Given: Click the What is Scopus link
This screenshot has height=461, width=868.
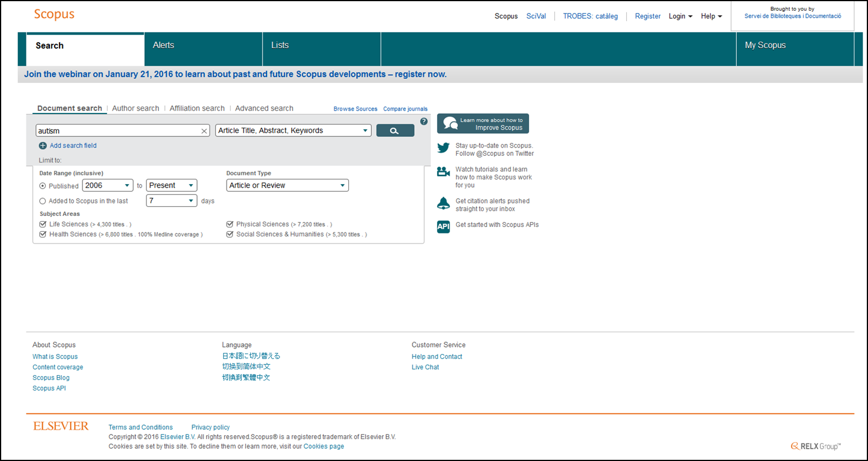Looking at the screenshot, I should [x=55, y=357].
